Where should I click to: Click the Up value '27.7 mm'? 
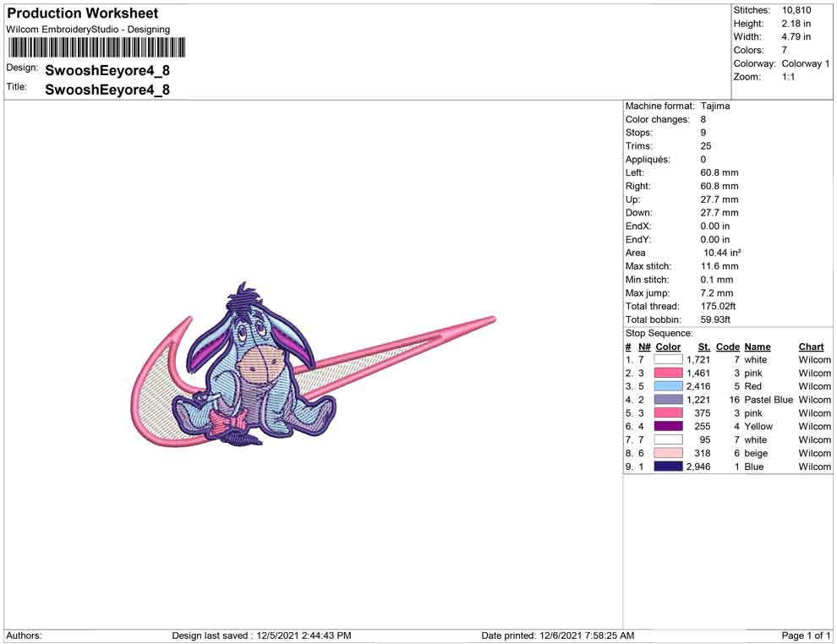point(719,199)
